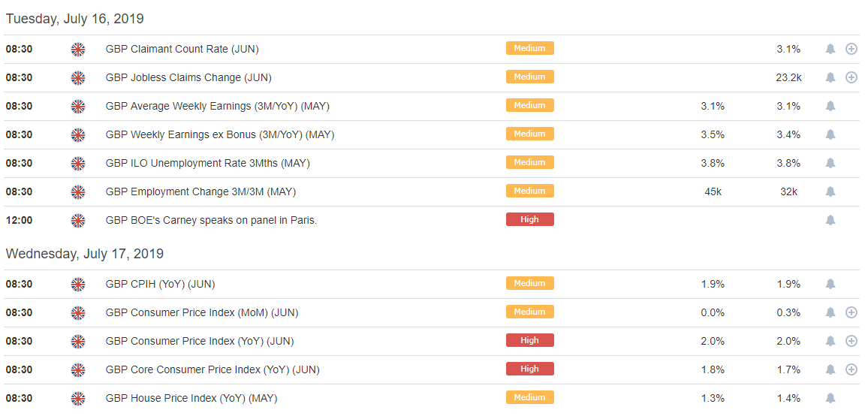
Task: Select Medium badge on CPIH (YoY) row
Action: (x=530, y=283)
